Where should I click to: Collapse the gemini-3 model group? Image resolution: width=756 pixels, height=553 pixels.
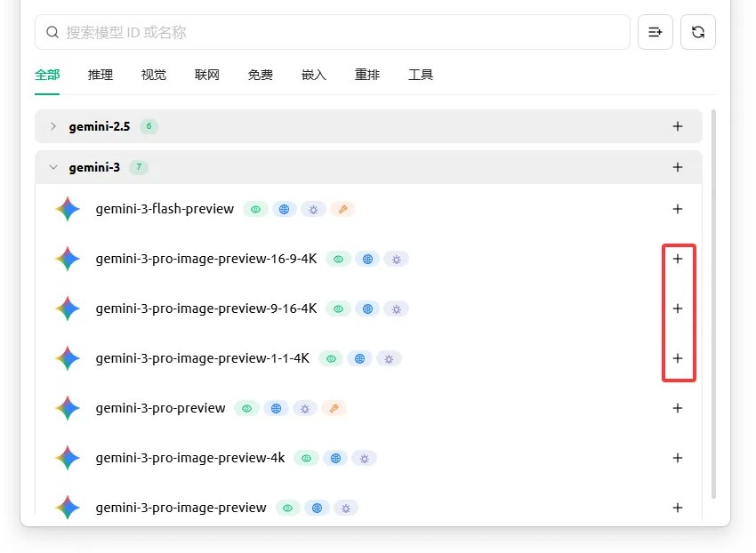(53, 167)
